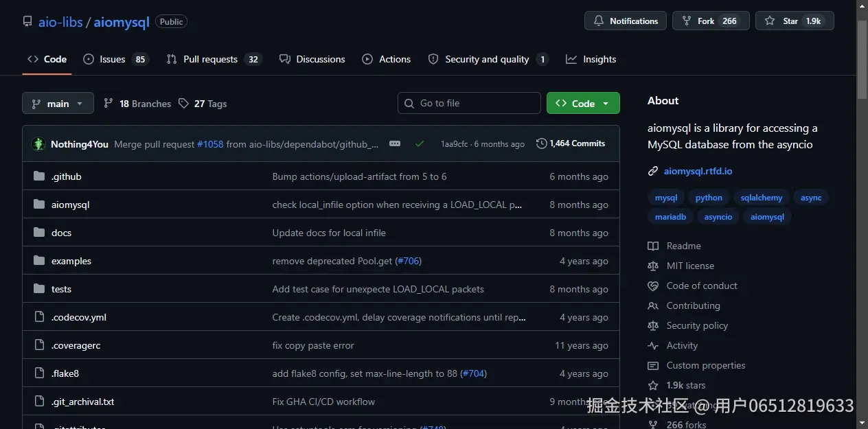The width and height of the screenshot is (868, 429).
Task: View the 27 Tags link
Action: point(203,104)
